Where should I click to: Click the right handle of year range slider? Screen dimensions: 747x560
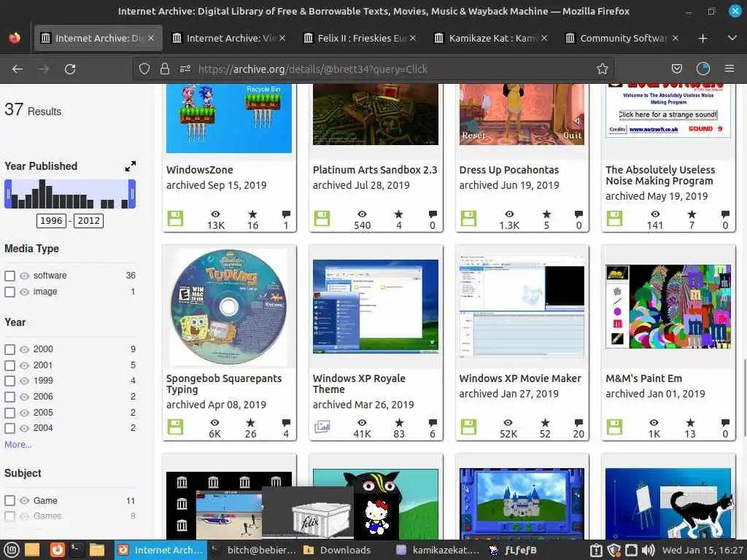tap(132, 194)
